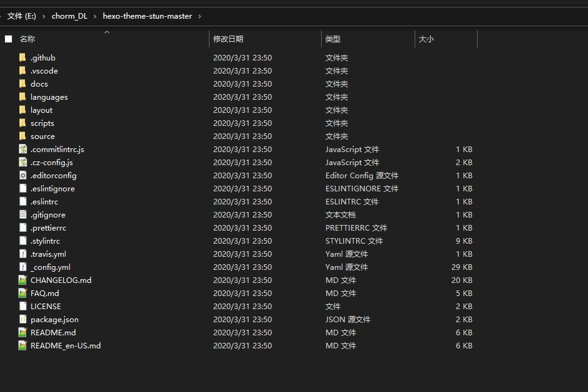Click the .gitignore text document icon
This screenshot has width=588, height=392.
tap(23, 215)
